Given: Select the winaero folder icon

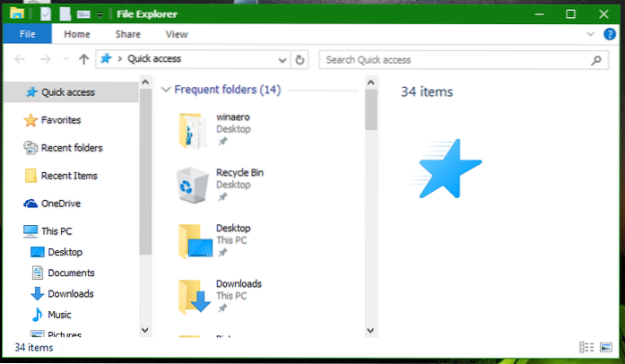Looking at the screenshot, I should [x=193, y=130].
